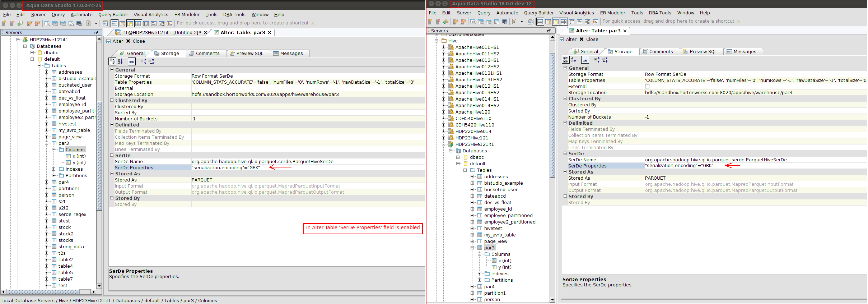Expand ApacheHive011HS1 server in right tree

pyautogui.click(x=443, y=47)
